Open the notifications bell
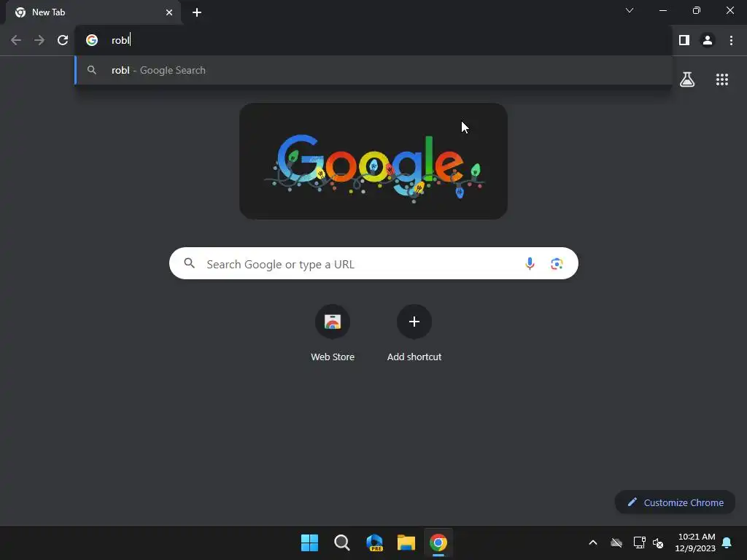The height and width of the screenshot is (560, 747). 727,542
